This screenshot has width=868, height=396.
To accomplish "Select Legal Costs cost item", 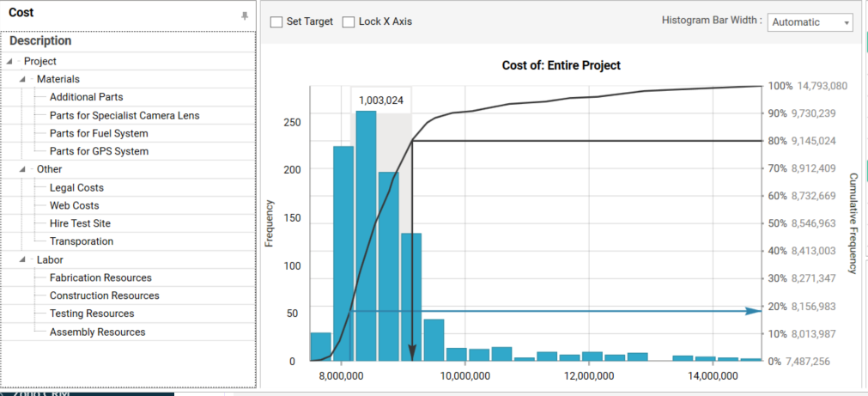I will [x=76, y=188].
